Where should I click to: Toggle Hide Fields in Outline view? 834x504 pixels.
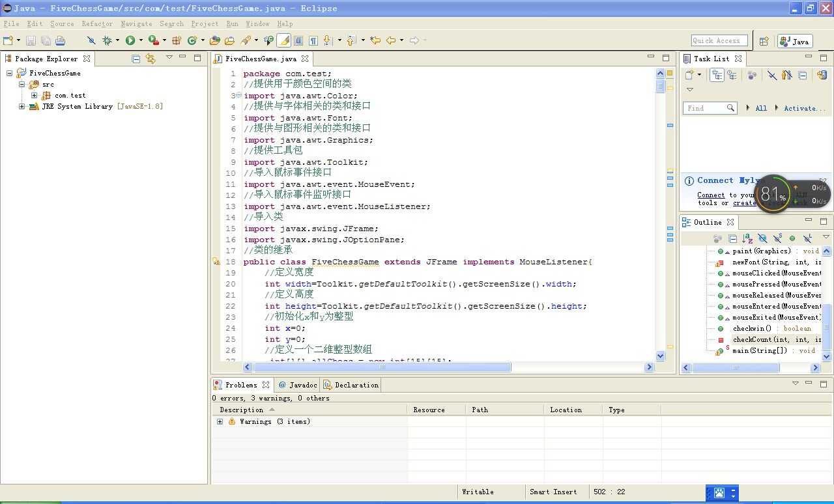[x=762, y=238]
